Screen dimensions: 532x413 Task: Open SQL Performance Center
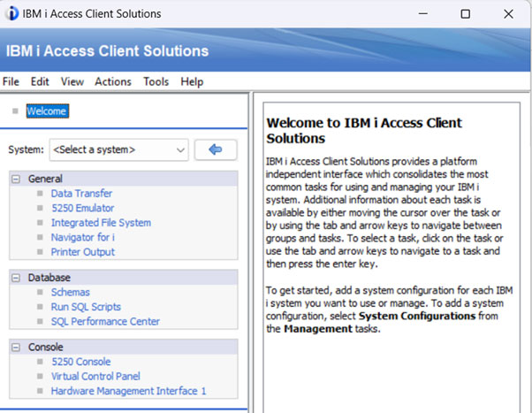click(105, 322)
